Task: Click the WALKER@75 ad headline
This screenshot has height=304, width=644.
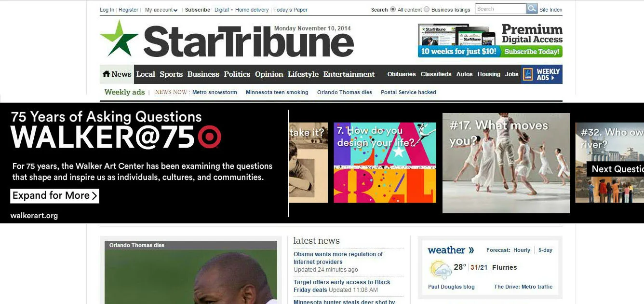Action: 103,137
